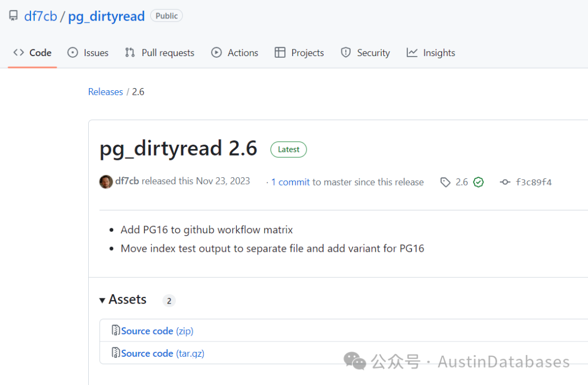Click the Public visibility badge
The image size is (588, 385).
pyautogui.click(x=167, y=16)
